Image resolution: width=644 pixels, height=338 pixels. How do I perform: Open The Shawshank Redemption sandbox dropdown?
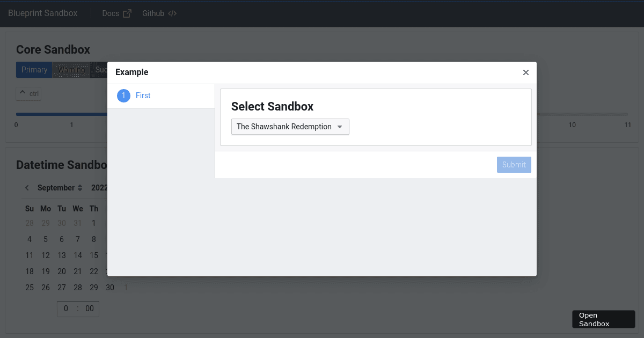click(290, 127)
